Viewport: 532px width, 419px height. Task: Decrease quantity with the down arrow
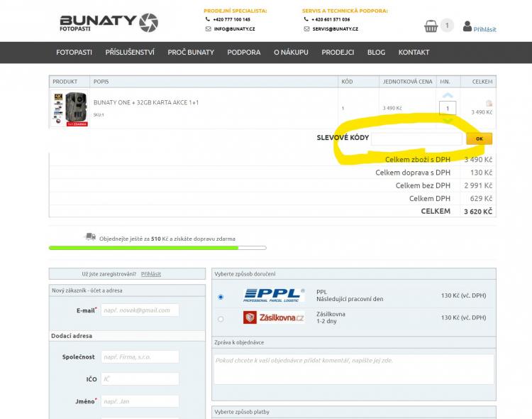pyautogui.click(x=447, y=120)
